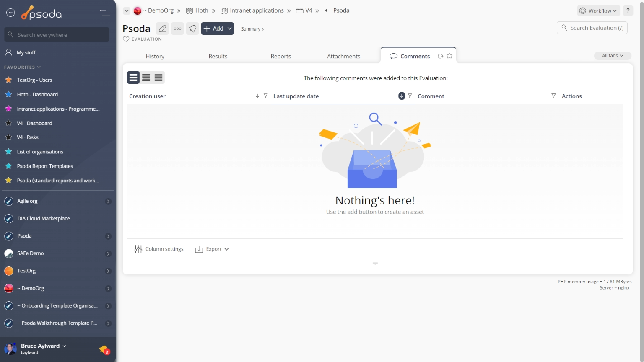Open List of organisations favourite
This screenshot has width=644, height=362.
(x=40, y=152)
